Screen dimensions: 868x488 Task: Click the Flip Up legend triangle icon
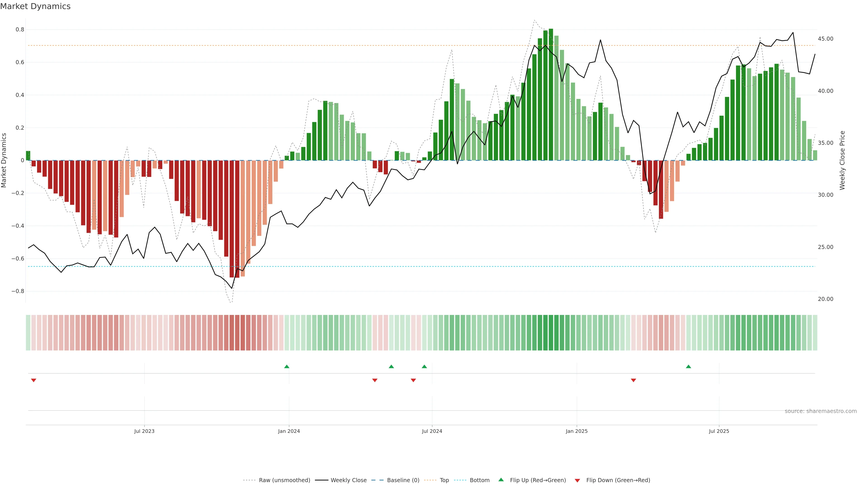click(501, 480)
